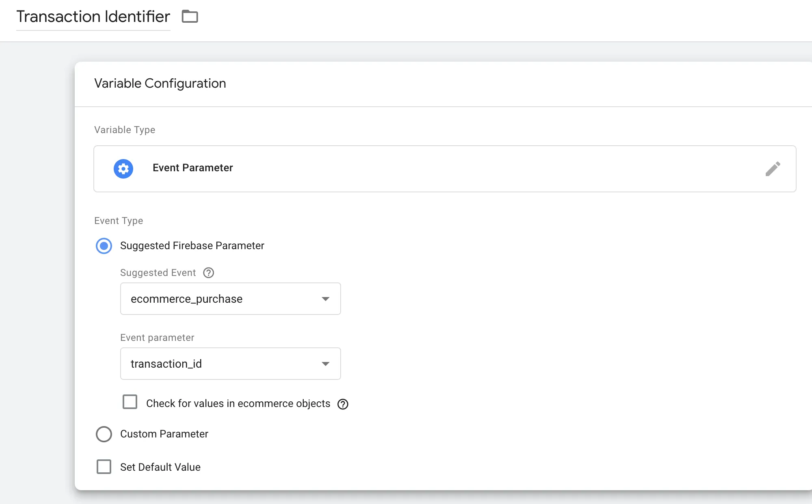Tick the Set Default Value checkbox

click(104, 467)
